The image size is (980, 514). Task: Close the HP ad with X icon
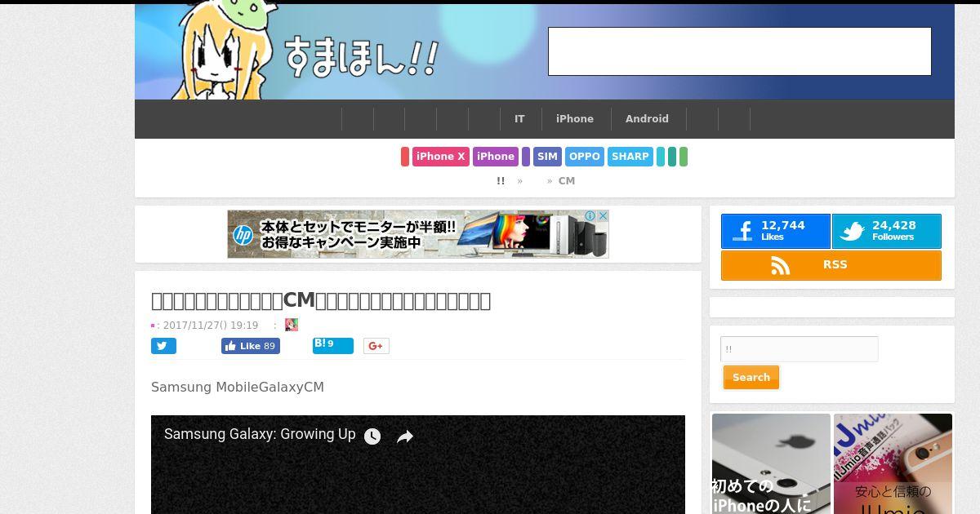tap(603, 215)
